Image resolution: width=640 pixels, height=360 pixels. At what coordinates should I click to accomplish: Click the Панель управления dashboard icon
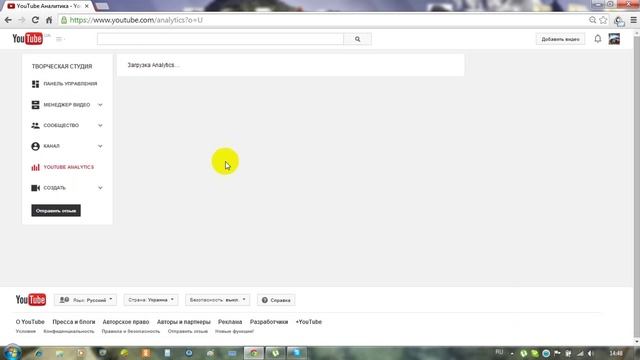(36, 84)
